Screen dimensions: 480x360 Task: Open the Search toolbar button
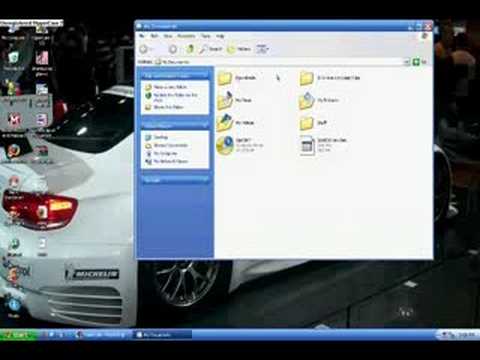coord(210,49)
